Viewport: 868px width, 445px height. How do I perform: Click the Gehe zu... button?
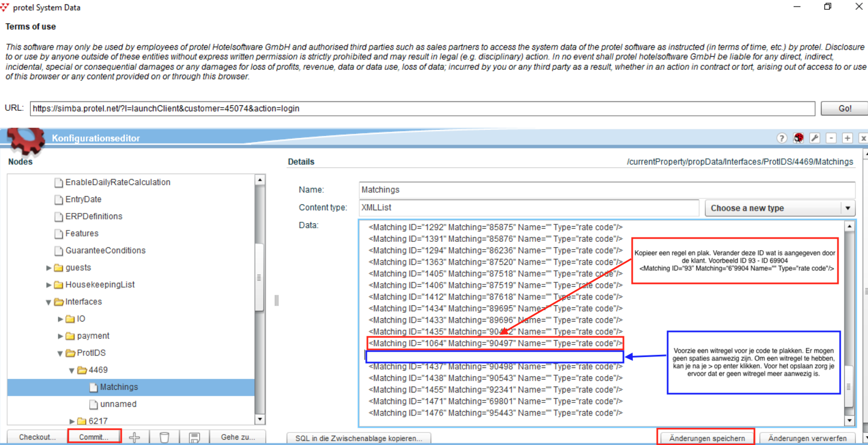point(238,437)
